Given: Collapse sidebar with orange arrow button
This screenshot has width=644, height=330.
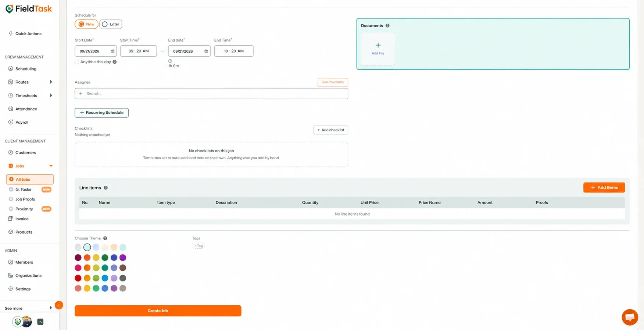Looking at the screenshot, I should tap(59, 305).
